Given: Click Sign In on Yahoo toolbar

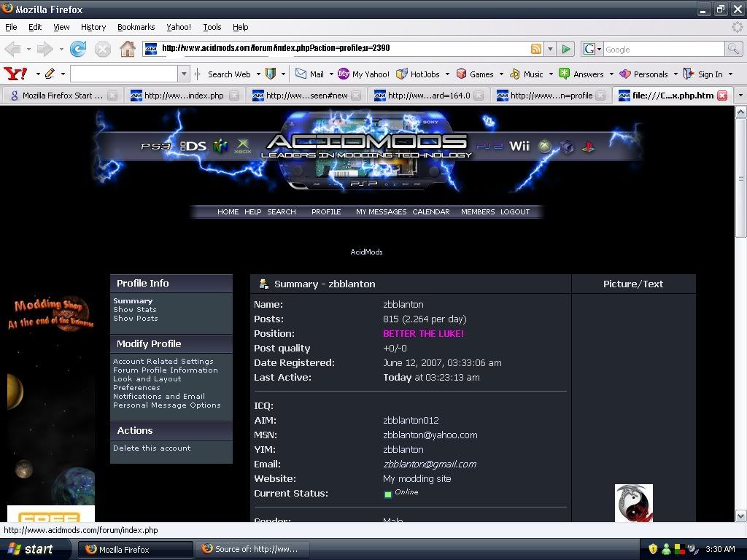Looking at the screenshot, I should [703, 74].
